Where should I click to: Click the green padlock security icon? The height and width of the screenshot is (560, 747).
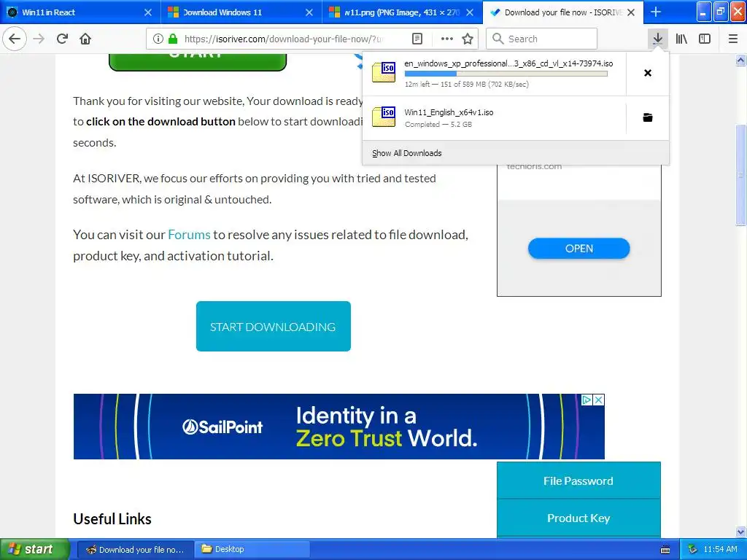[173, 39]
